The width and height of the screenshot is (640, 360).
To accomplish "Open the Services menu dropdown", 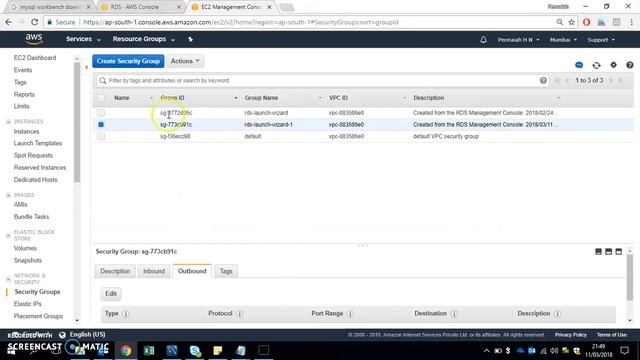I will [83, 39].
